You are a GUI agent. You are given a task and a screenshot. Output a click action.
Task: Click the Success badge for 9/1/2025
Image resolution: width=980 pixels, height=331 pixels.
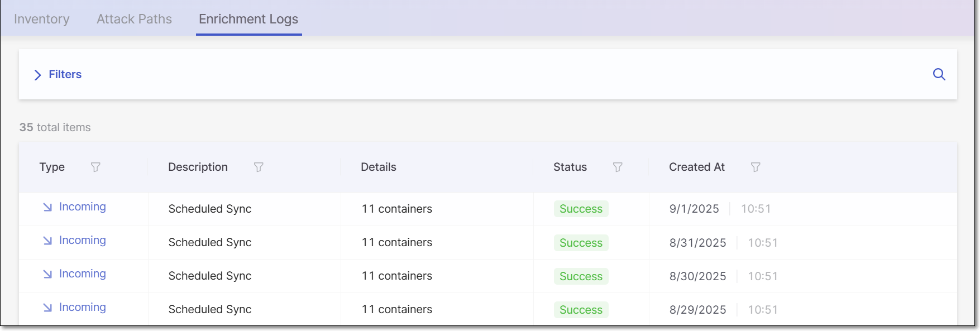point(581,209)
